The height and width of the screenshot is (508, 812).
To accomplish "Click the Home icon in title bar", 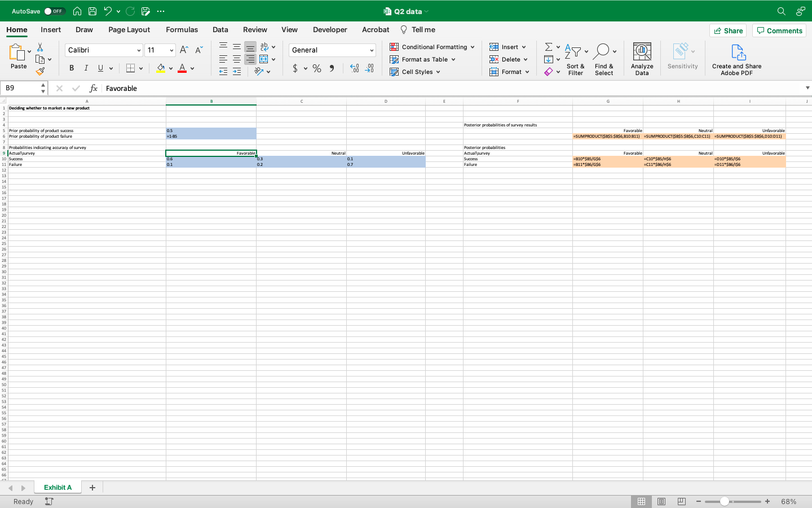I will [x=77, y=11].
